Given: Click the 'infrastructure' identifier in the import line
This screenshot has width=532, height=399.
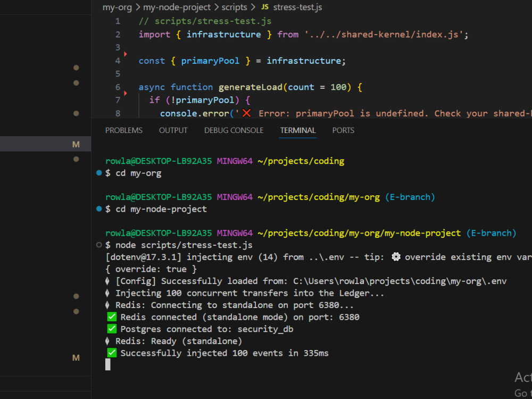Looking at the screenshot, I should tap(223, 34).
